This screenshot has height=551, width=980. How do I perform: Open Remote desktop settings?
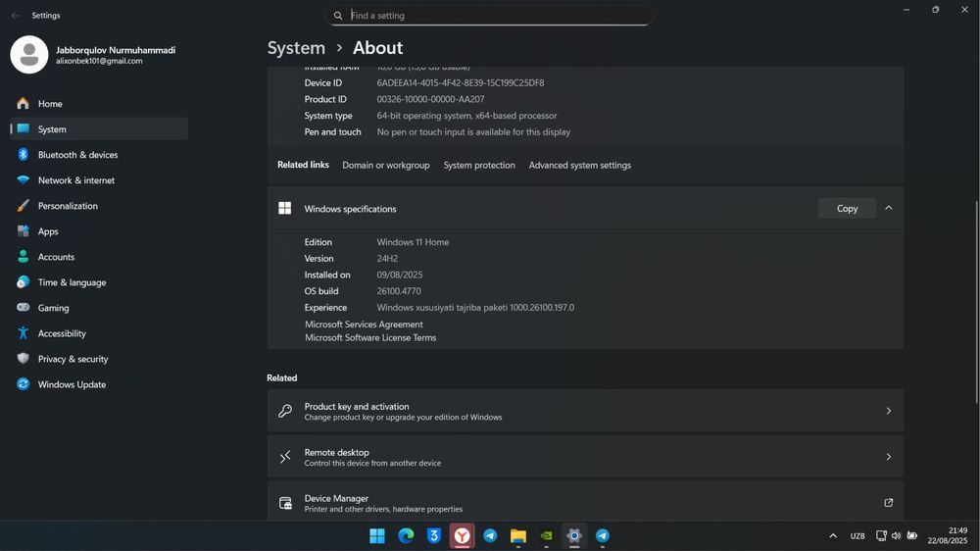click(586, 457)
